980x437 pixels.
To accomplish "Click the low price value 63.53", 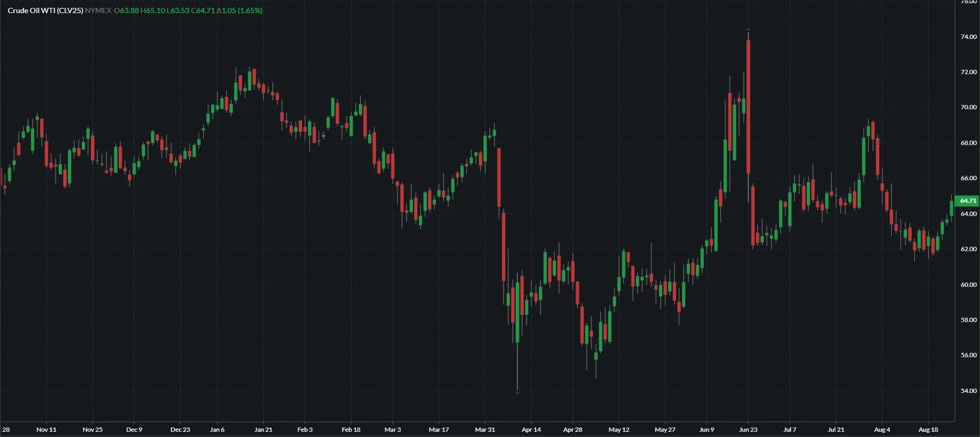I will pos(180,10).
